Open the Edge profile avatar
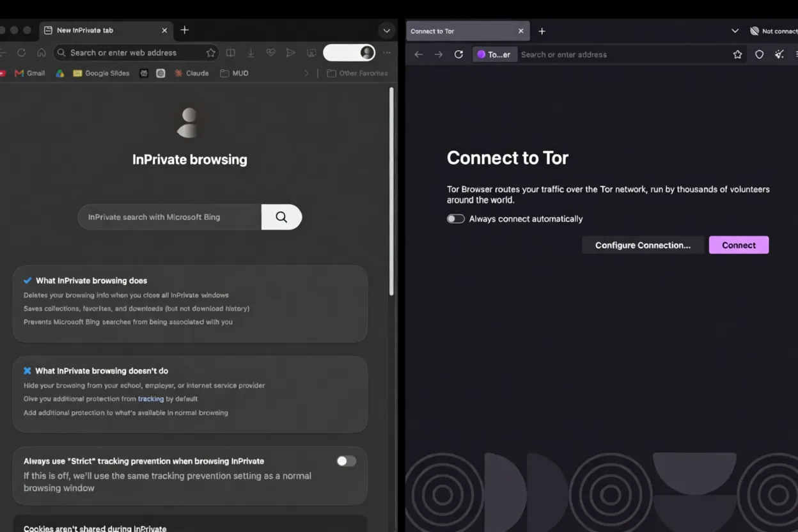The width and height of the screenshot is (798, 532). (x=366, y=52)
